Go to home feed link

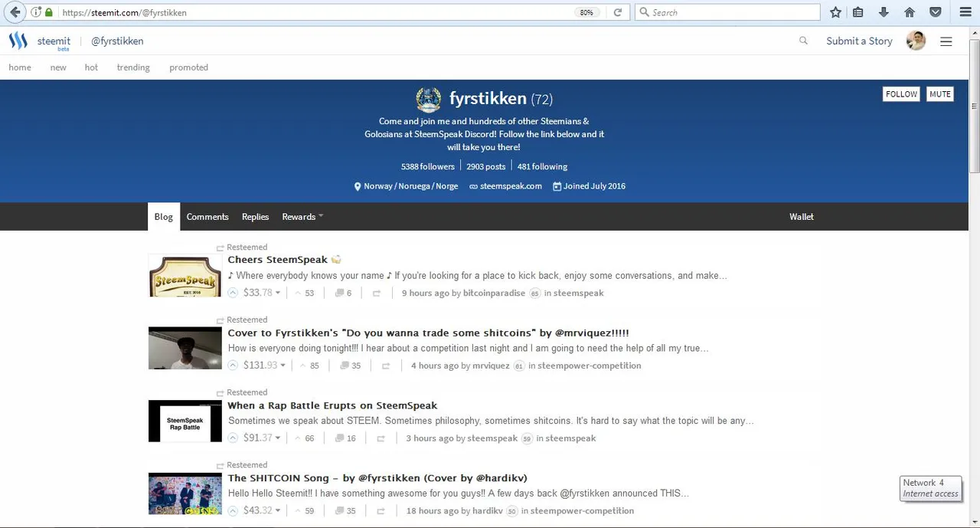pos(20,67)
